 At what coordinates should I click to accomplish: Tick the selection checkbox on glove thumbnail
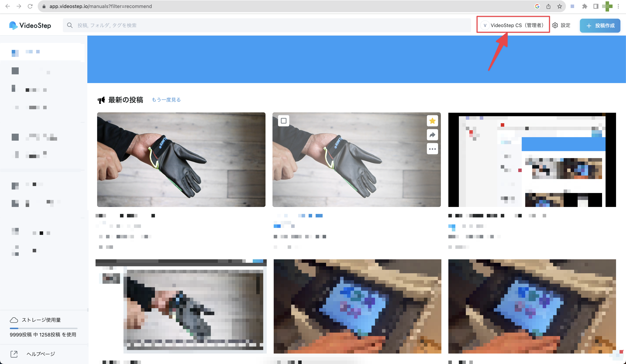[x=283, y=121]
